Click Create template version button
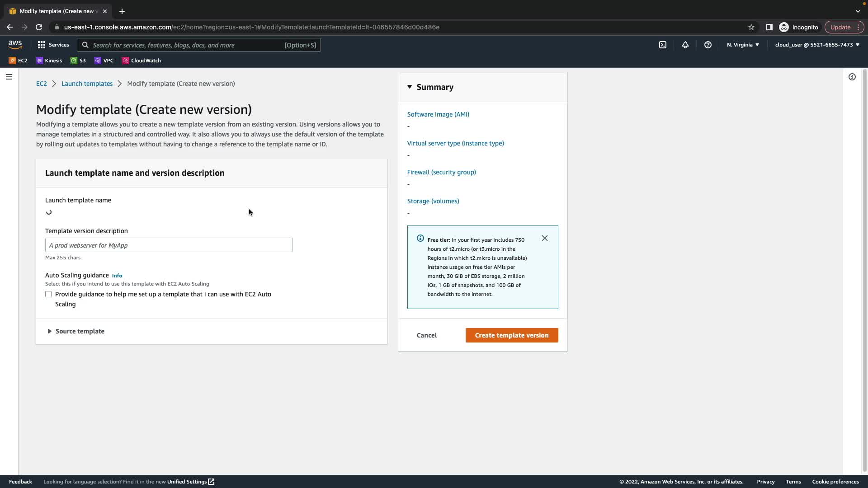 (511, 335)
